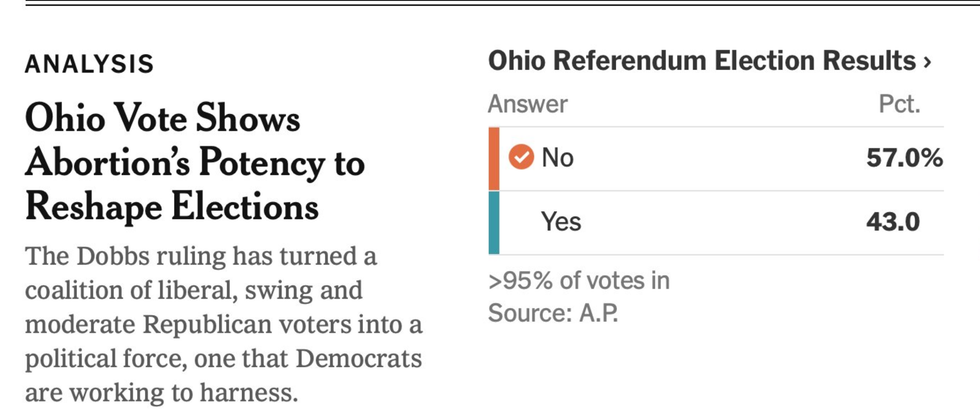Click the orange checkmark icon beside No
Screen dimensions: 980x415
coord(521,158)
